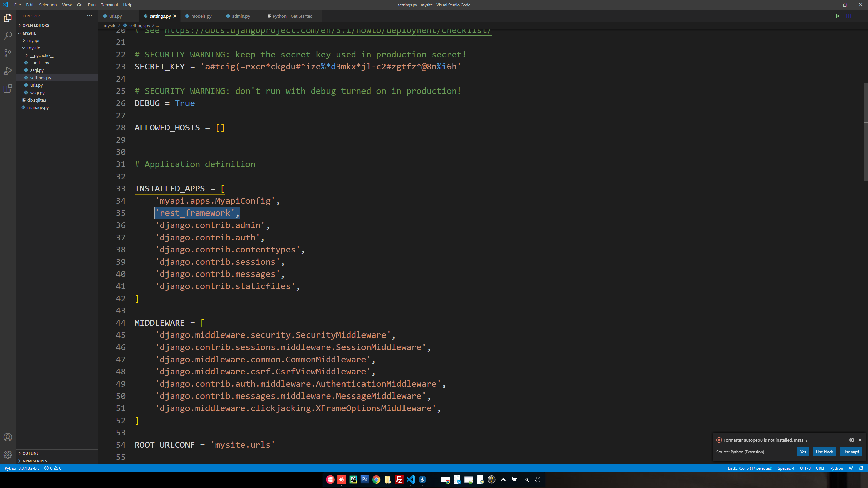Image resolution: width=868 pixels, height=488 pixels.
Task: Click Yes to install autopep8
Action: point(803,452)
